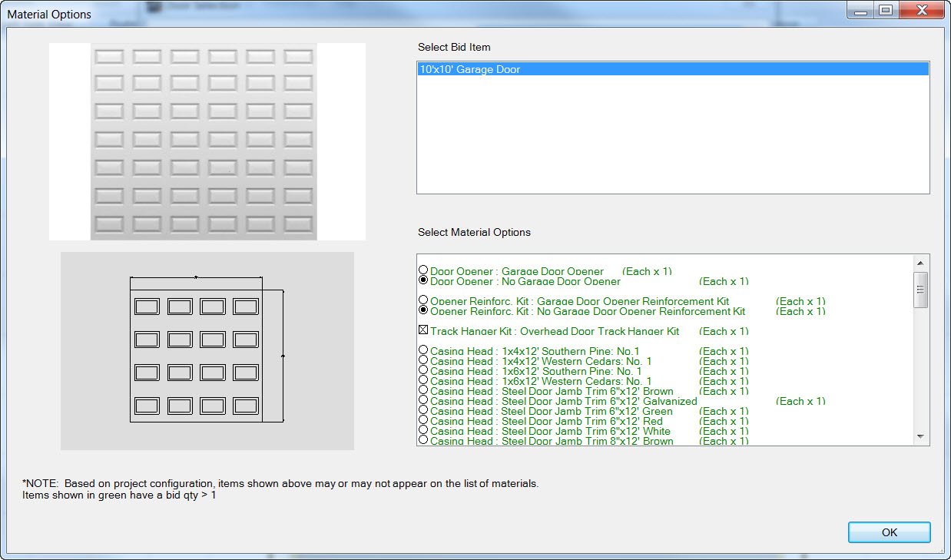Choose the No Garage Door Opener radio
951x560 pixels.
pos(423,280)
